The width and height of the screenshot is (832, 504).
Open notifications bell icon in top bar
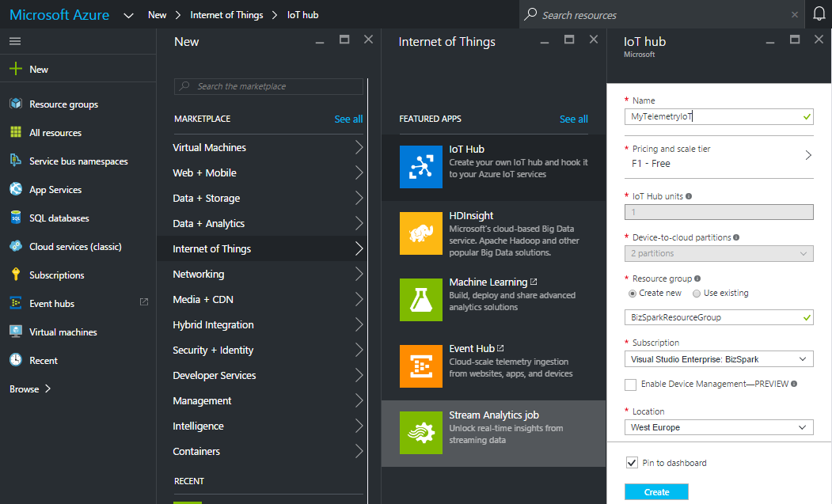[819, 15]
